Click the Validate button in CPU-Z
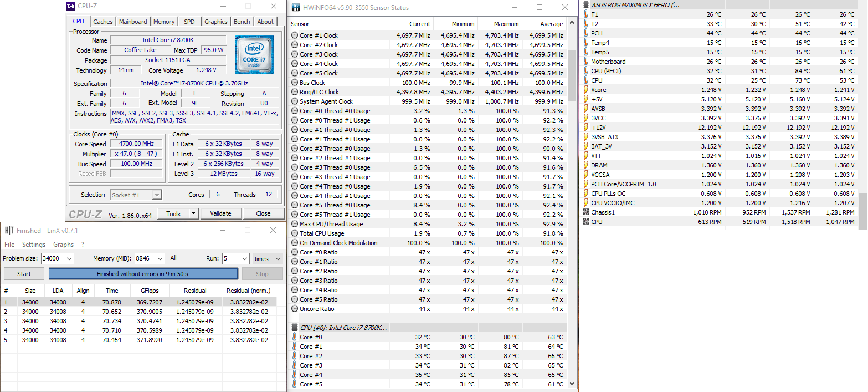Image resolution: width=868 pixels, height=392 pixels. (x=220, y=213)
